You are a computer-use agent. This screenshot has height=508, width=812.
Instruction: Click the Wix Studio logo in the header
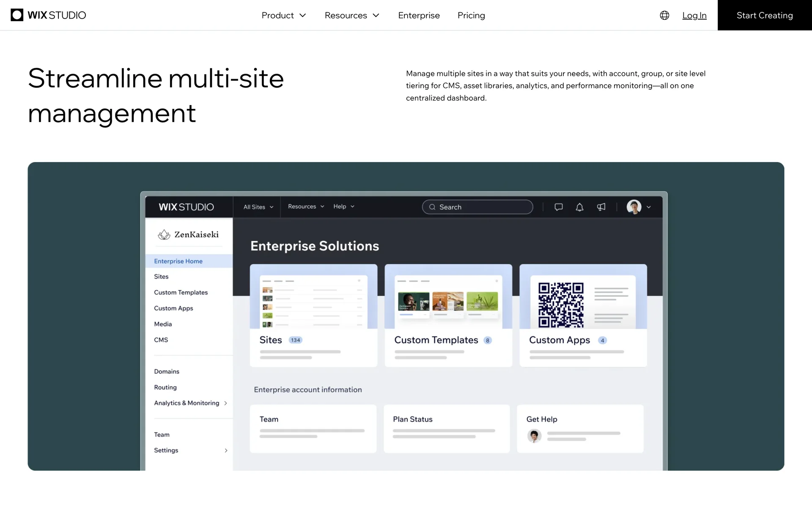point(48,15)
